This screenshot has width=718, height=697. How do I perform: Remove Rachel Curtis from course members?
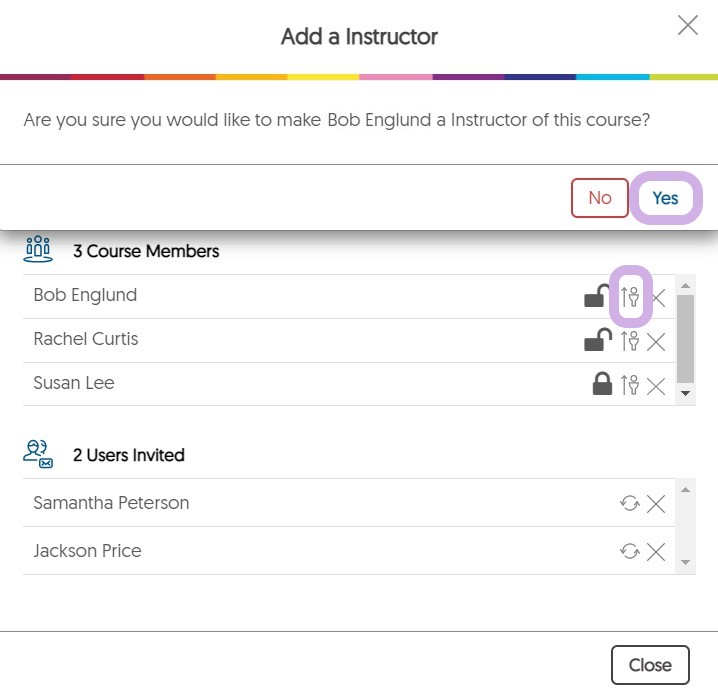pyautogui.click(x=656, y=341)
